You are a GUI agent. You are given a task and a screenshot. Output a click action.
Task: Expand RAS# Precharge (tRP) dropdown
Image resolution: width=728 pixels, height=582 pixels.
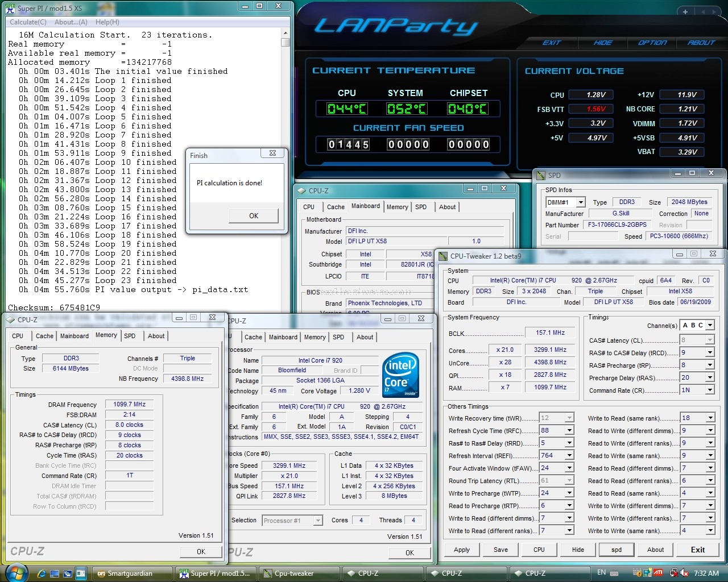(x=710, y=365)
